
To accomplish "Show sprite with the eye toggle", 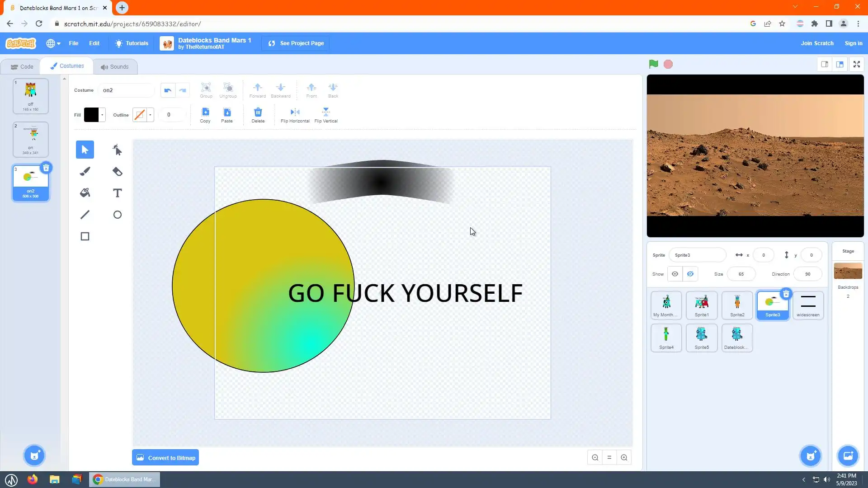I will point(675,274).
